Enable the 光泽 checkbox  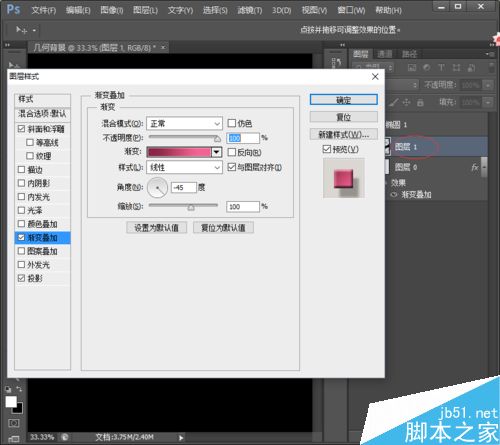coord(21,210)
